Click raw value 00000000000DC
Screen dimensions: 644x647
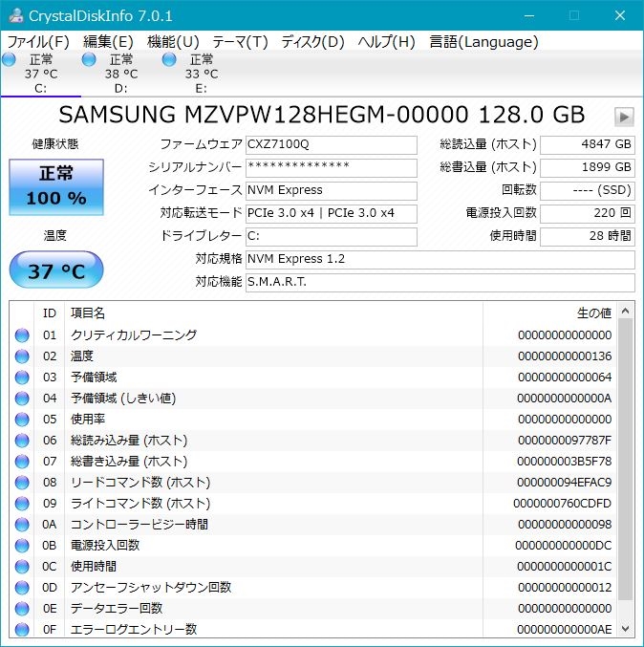tap(563, 546)
